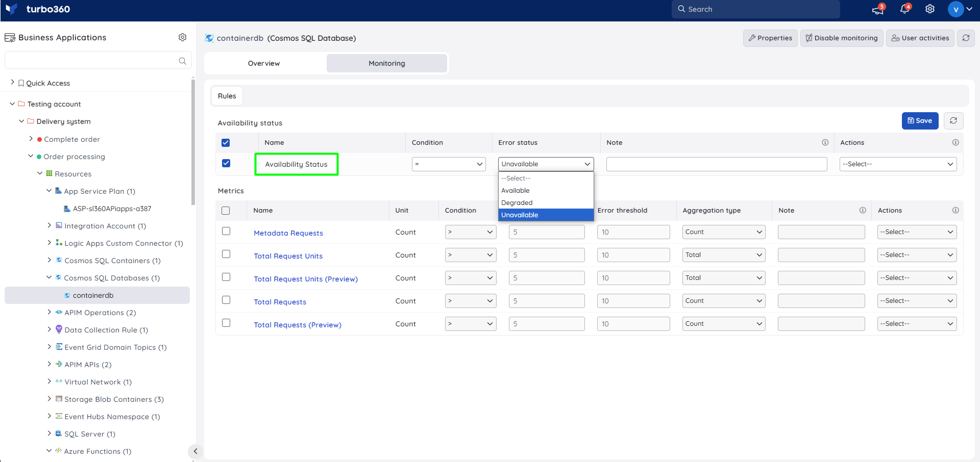Click the sidebar vertical scrollbar
980x462 pixels.
[x=193, y=141]
